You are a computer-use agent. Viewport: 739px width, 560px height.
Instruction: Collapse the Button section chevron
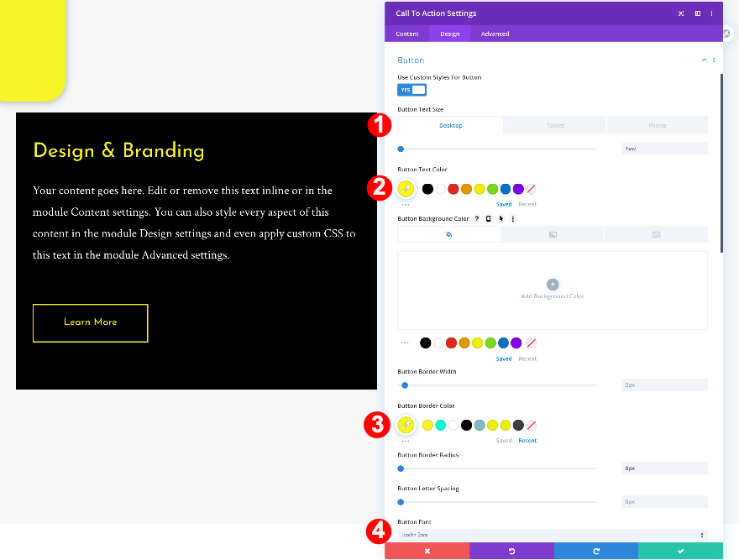point(704,60)
